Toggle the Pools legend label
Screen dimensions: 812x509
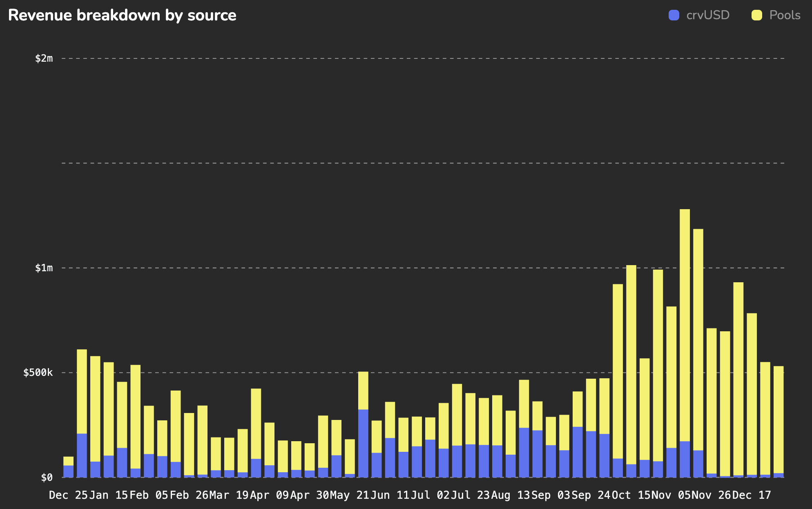pos(784,15)
